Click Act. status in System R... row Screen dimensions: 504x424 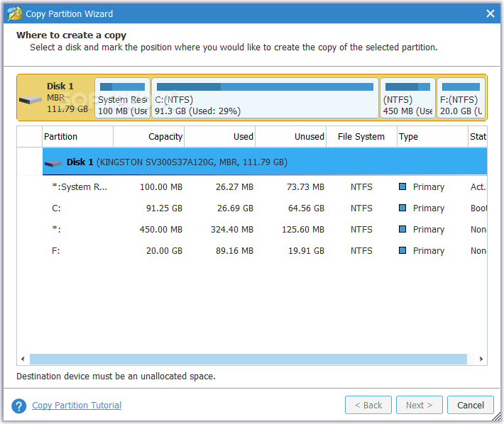[x=478, y=186]
